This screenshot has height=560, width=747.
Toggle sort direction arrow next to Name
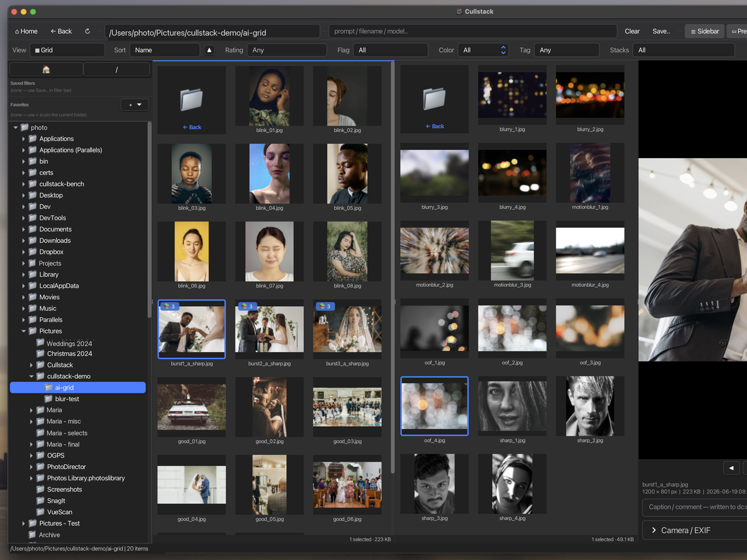coord(209,50)
